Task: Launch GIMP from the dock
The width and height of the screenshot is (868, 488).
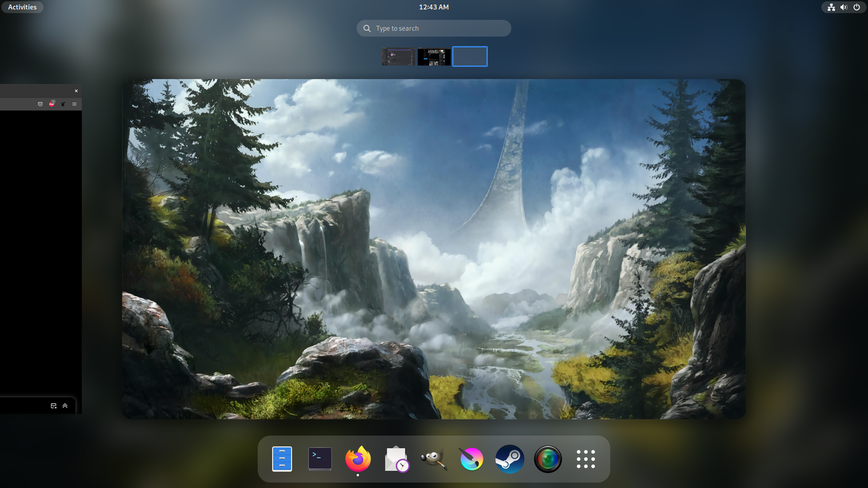Action: [x=434, y=459]
